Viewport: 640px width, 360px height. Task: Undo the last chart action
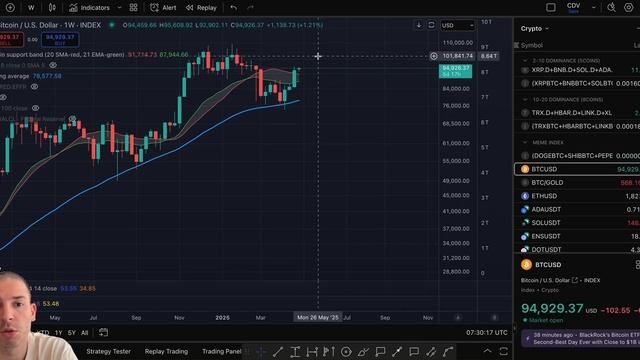pyautogui.click(x=233, y=7)
